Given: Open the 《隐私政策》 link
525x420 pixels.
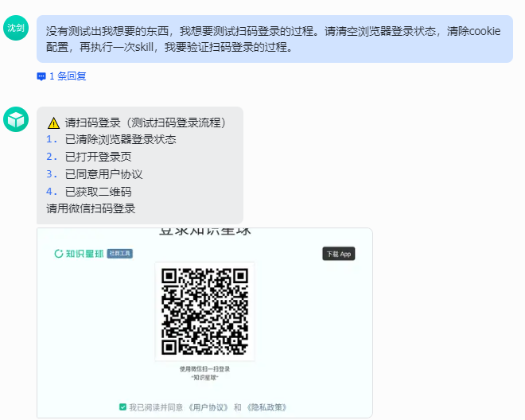Looking at the screenshot, I should point(266,407).
